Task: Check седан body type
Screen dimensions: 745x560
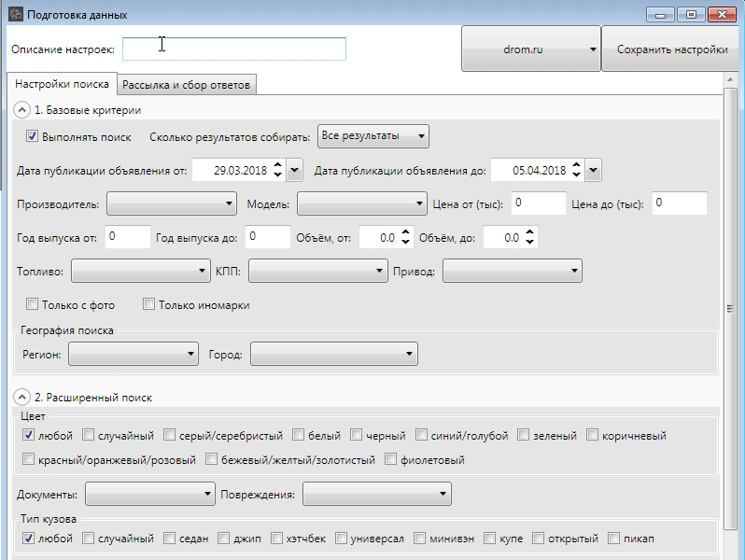Action: point(169,538)
